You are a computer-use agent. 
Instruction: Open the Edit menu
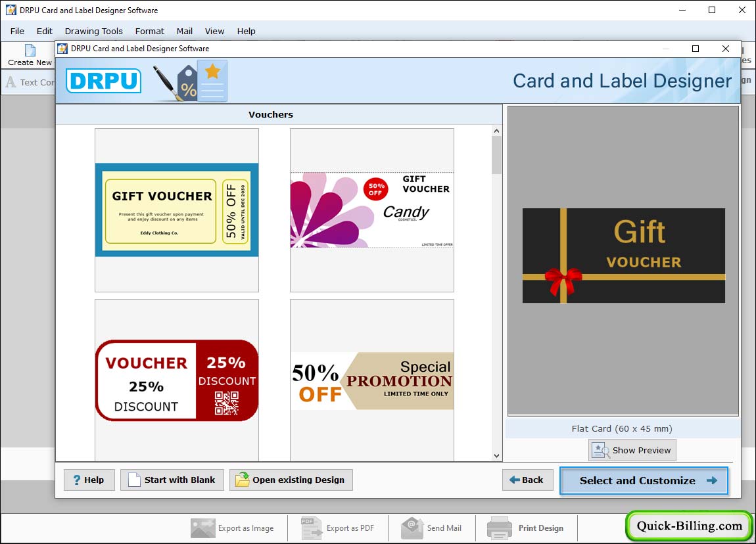[44, 32]
